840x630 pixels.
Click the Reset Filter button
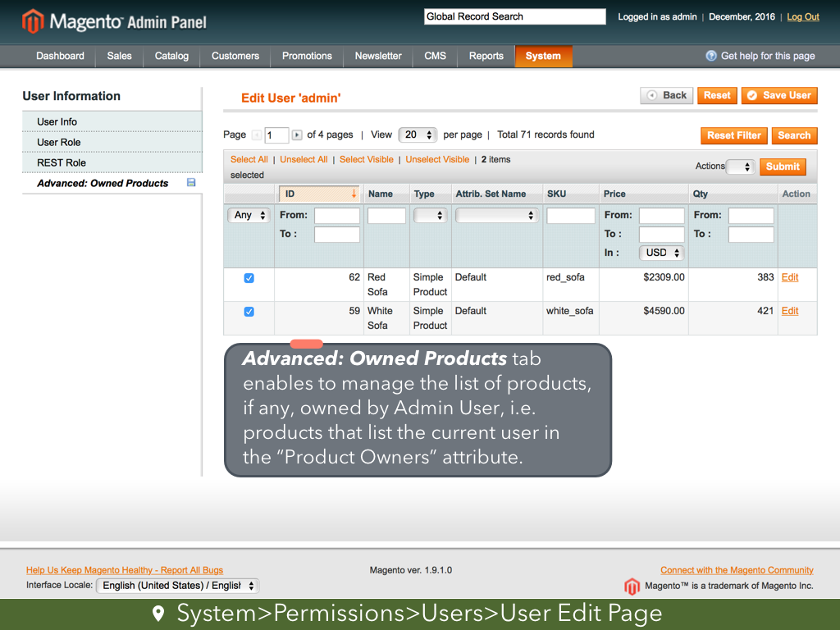(734, 135)
